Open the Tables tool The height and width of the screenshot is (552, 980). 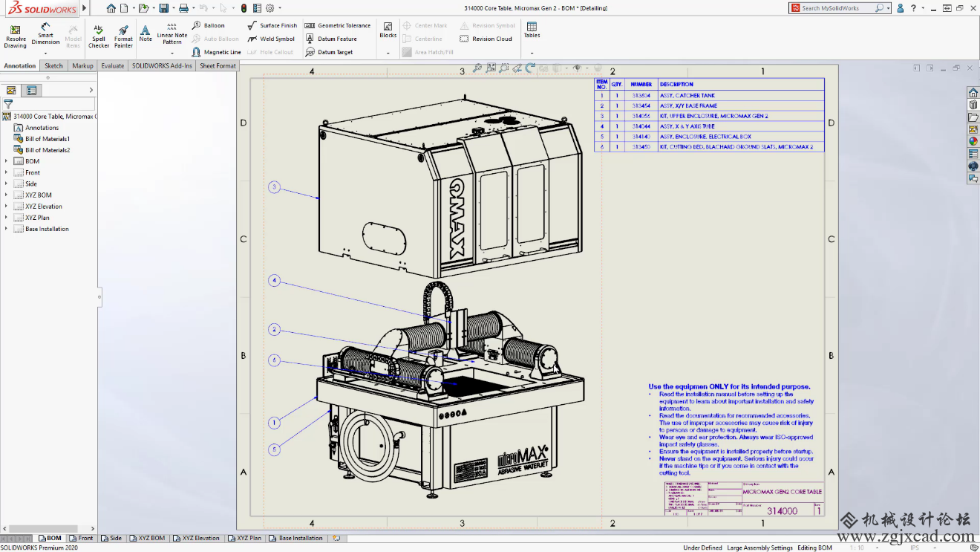532,30
